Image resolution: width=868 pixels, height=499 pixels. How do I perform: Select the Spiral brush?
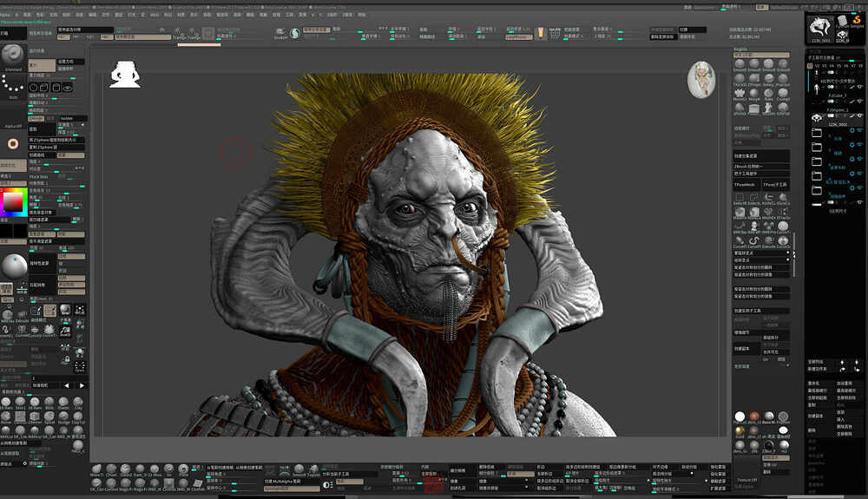click(x=49, y=416)
